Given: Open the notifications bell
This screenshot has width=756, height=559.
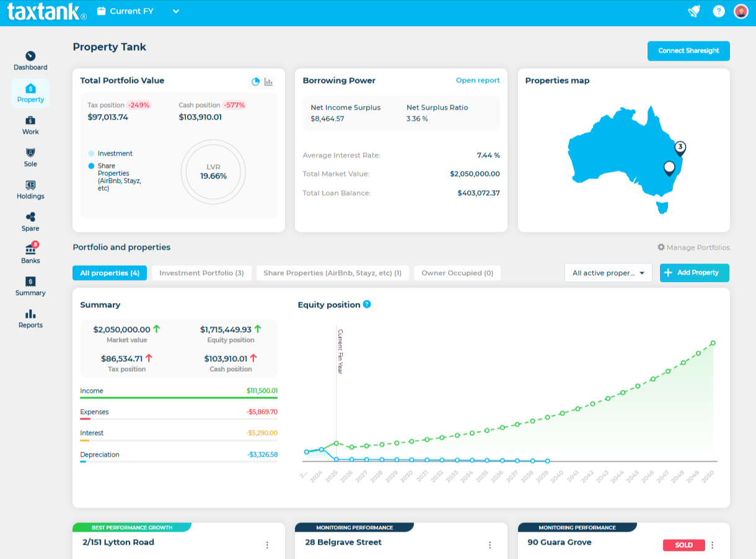Looking at the screenshot, I should pos(694,11).
